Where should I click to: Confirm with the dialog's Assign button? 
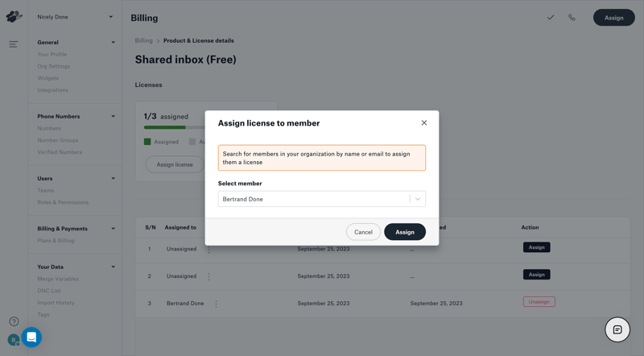(x=405, y=232)
